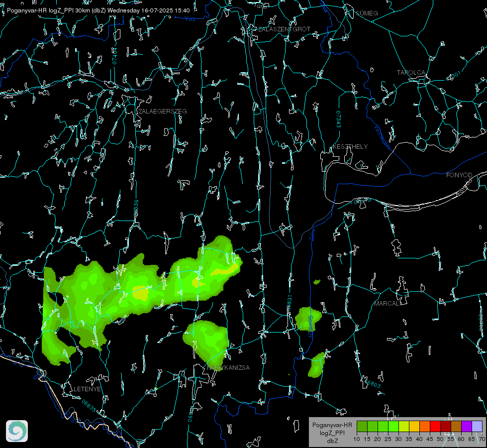Select the darkest green 10-15 dBZ swatch

tap(362, 426)
